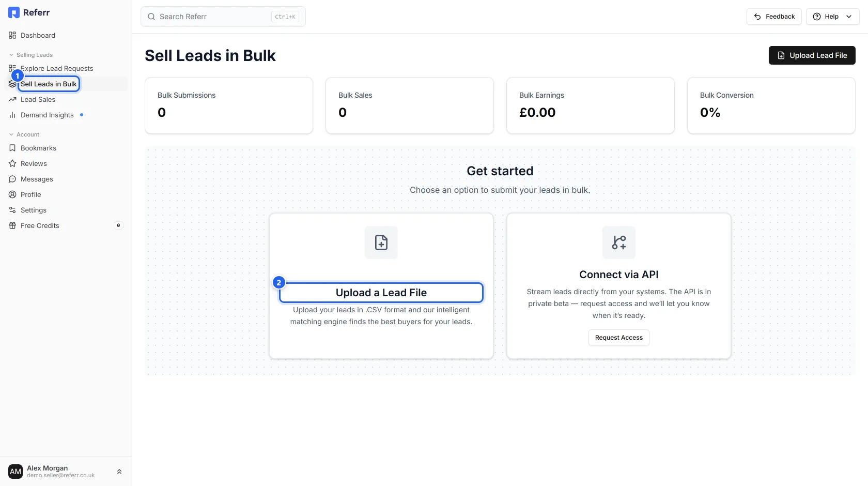Click the Messages speech bubble icon
This screenshot has height=486, width=868.
click(x=12, y=179)
